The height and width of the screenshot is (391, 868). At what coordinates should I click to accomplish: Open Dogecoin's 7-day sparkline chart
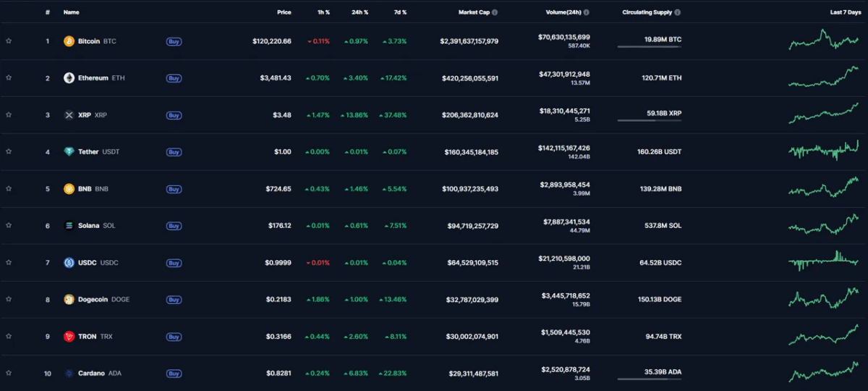(824, 298)
